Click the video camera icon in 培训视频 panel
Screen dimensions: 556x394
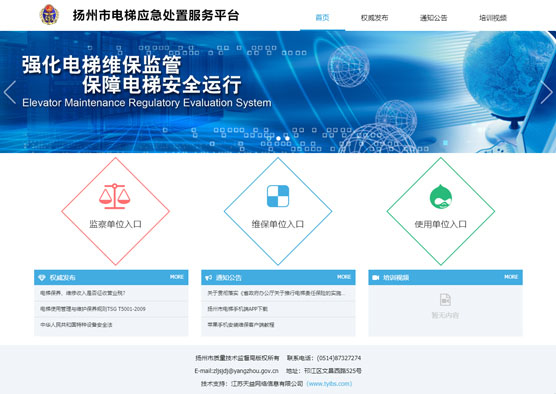(376, 277)
